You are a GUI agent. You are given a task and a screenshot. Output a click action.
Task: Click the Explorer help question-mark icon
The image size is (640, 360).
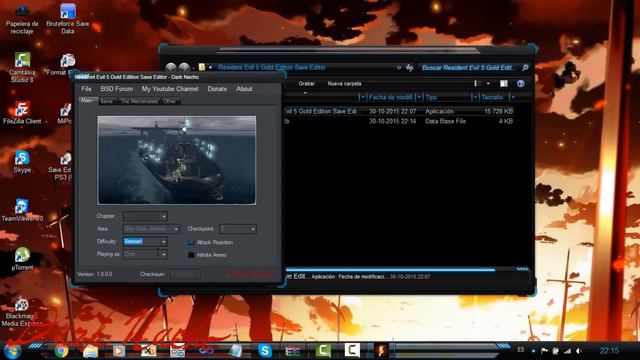(520, 84)
